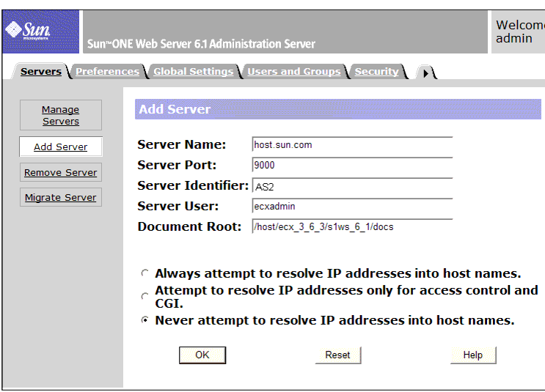Screen dimensions: 545x392
Task: Click the Server Port field
Action: tap(352, 166)
